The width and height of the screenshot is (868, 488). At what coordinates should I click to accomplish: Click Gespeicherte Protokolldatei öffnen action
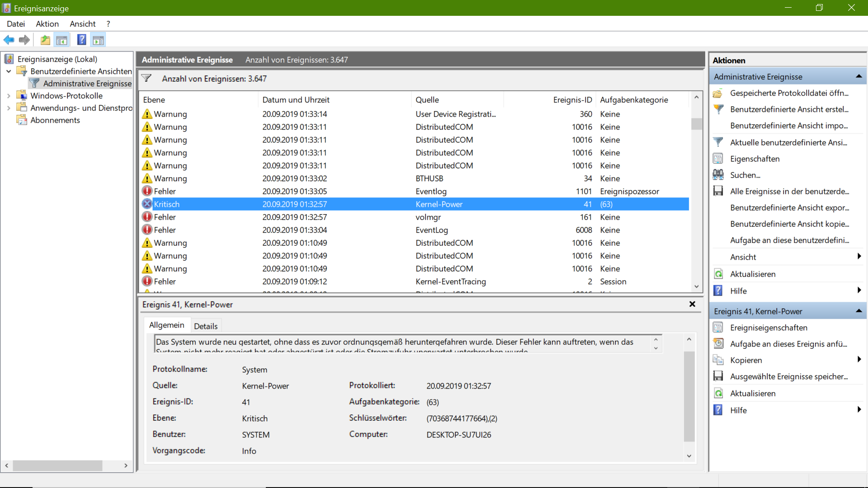point(789,93)
